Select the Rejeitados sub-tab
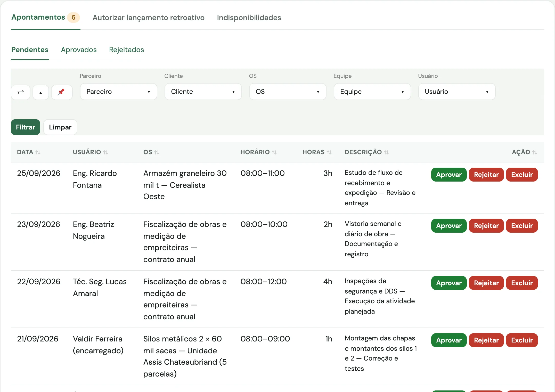This screenshot has height=392, width=555. 126,50
